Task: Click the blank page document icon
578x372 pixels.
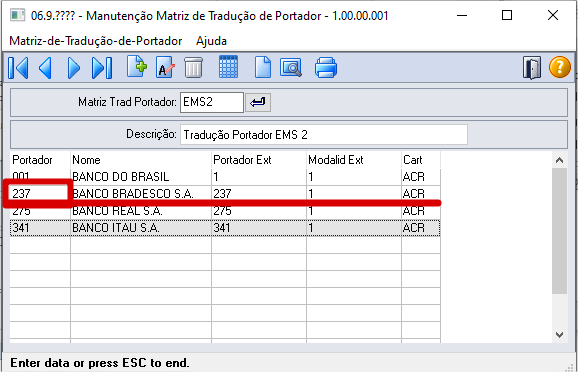Action: pyautogui.click(x=263, y=67)
